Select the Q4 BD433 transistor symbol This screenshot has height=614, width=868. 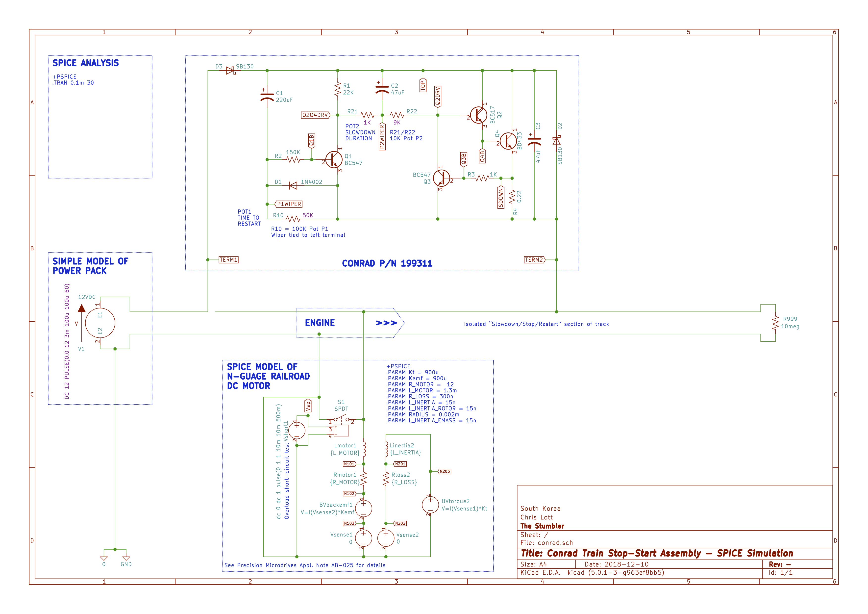click(x=508, y=141)
